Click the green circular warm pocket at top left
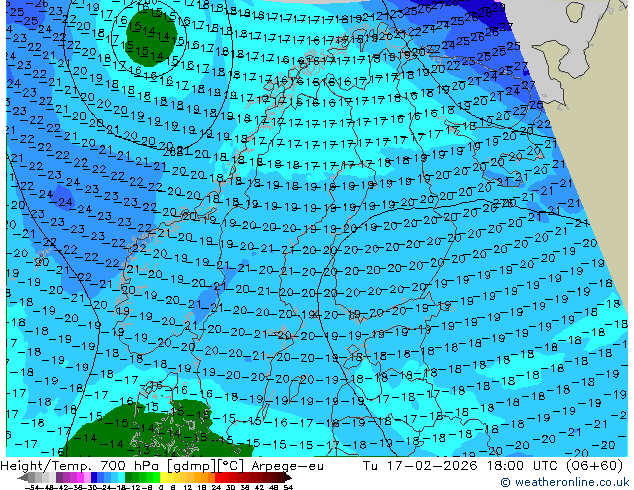The height and width of the screenshot is (490, 634). tap(152, 38)
